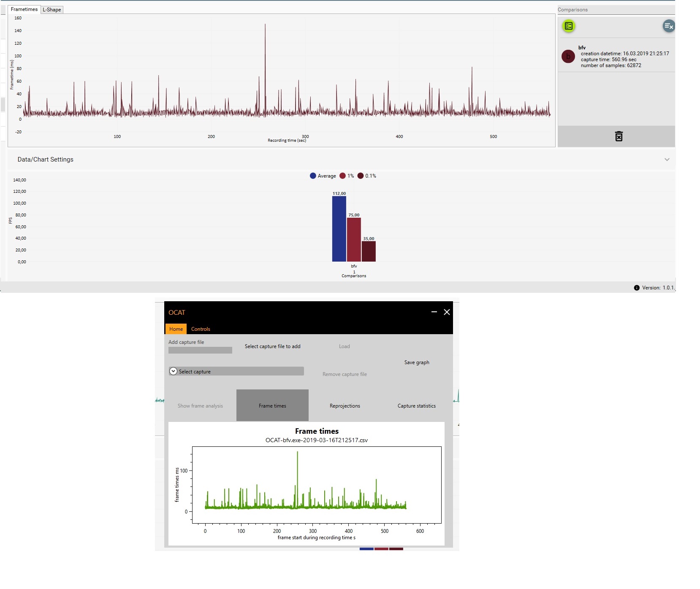Click the Save graph button

point(417,362)
